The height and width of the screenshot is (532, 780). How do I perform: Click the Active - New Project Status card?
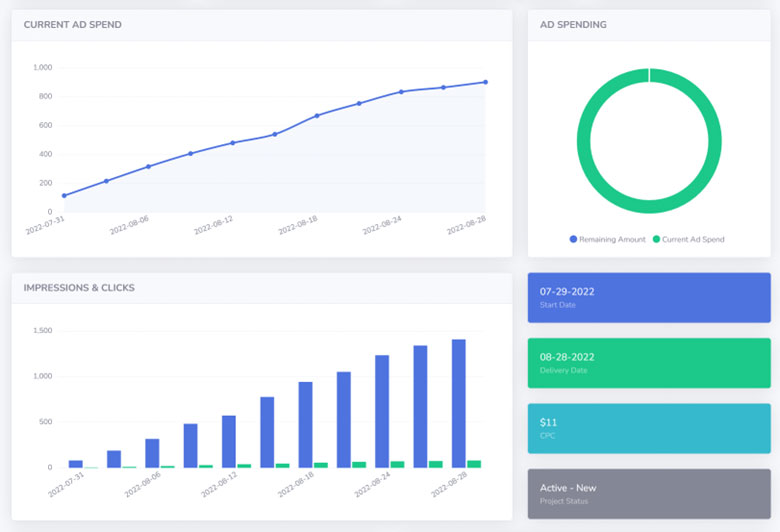[x=649, y=494]
